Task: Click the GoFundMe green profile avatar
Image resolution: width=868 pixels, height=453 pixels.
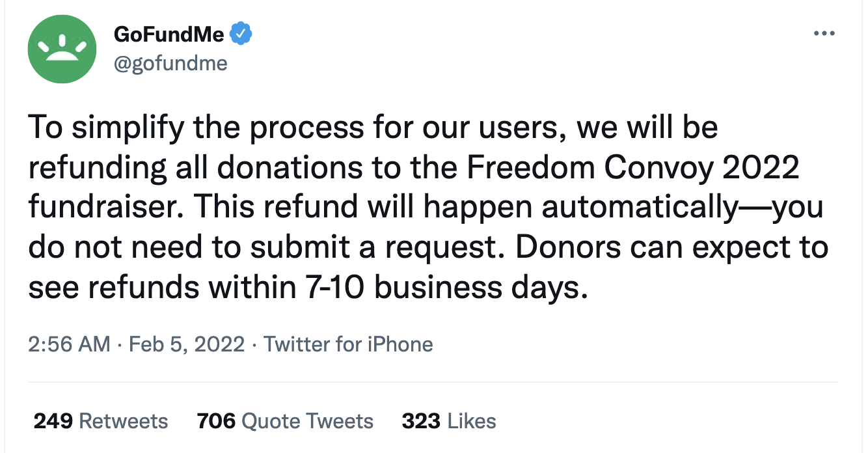Action: pos(62,49)
